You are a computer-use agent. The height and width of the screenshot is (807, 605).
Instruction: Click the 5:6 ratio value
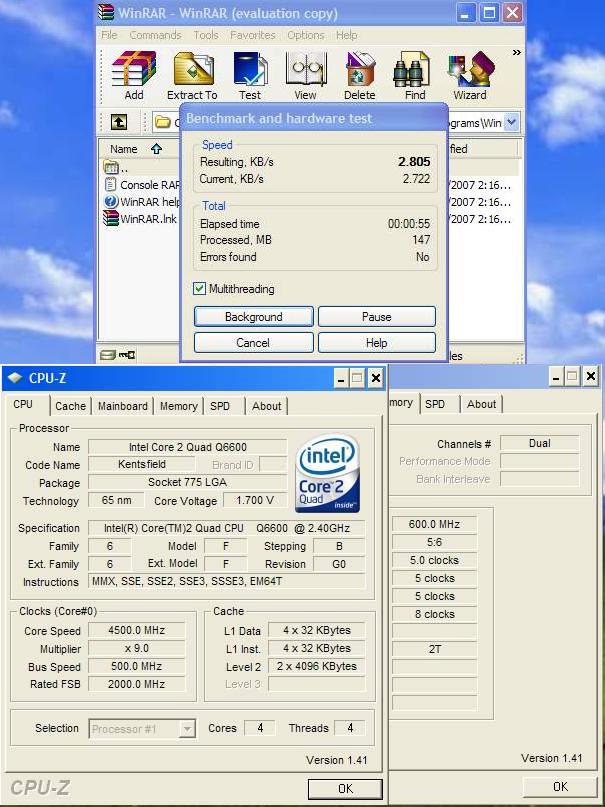click(x=434, y=542)
